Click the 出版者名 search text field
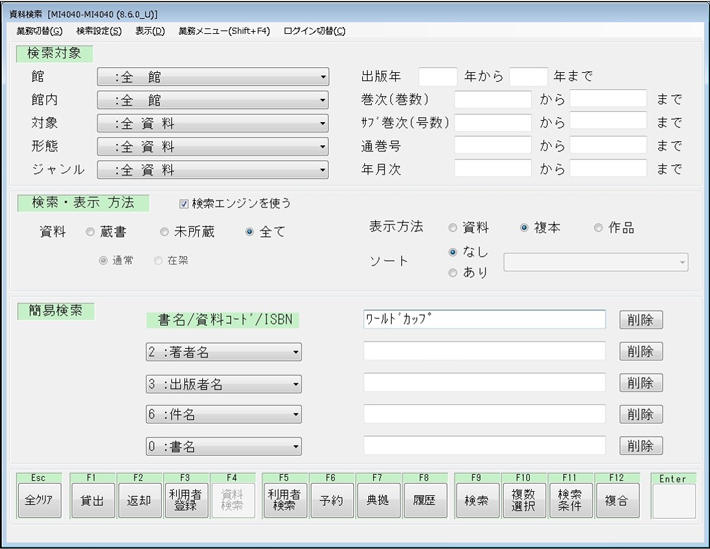710x549 pixels. point(484,383)
